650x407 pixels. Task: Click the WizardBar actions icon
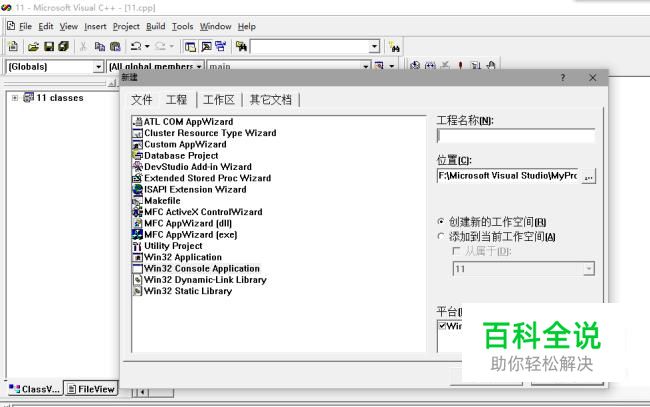tap(379, 66)
